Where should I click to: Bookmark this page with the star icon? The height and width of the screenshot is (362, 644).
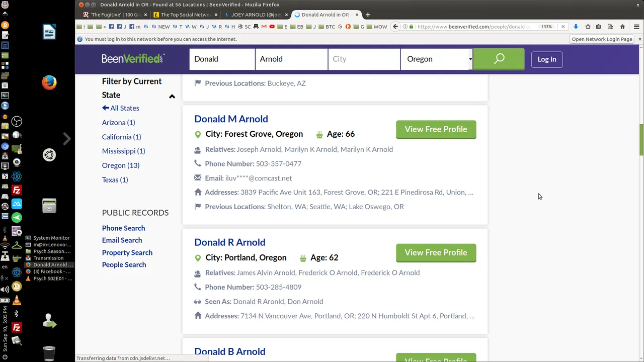(587, 27)
